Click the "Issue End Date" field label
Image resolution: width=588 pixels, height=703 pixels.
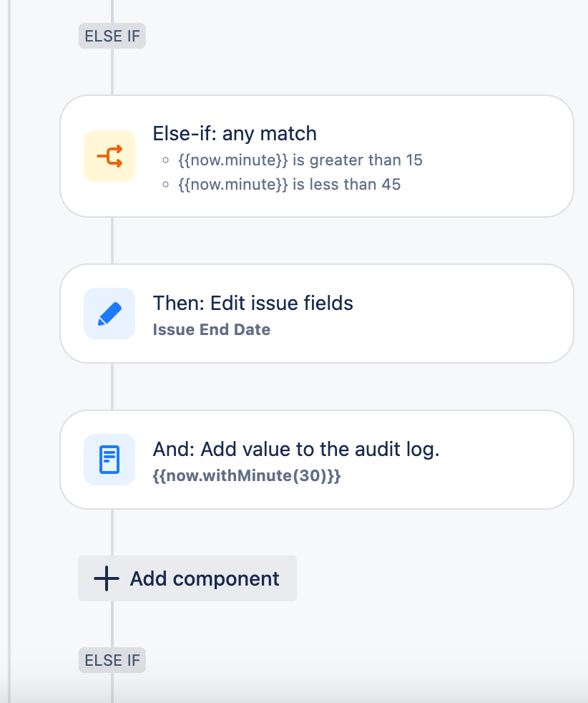[x=211, y=329]
